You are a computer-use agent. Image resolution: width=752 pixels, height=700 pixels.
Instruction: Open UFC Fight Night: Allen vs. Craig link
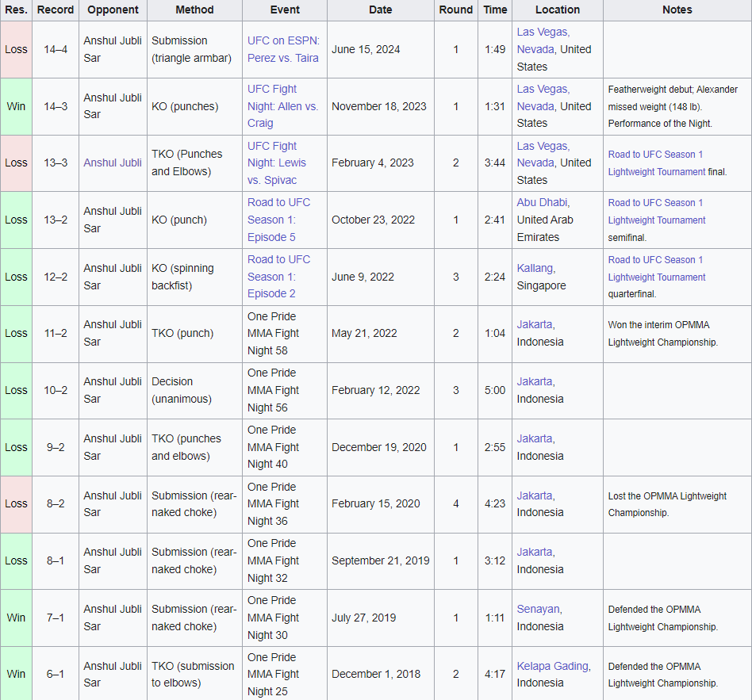(x=282, y=106)
